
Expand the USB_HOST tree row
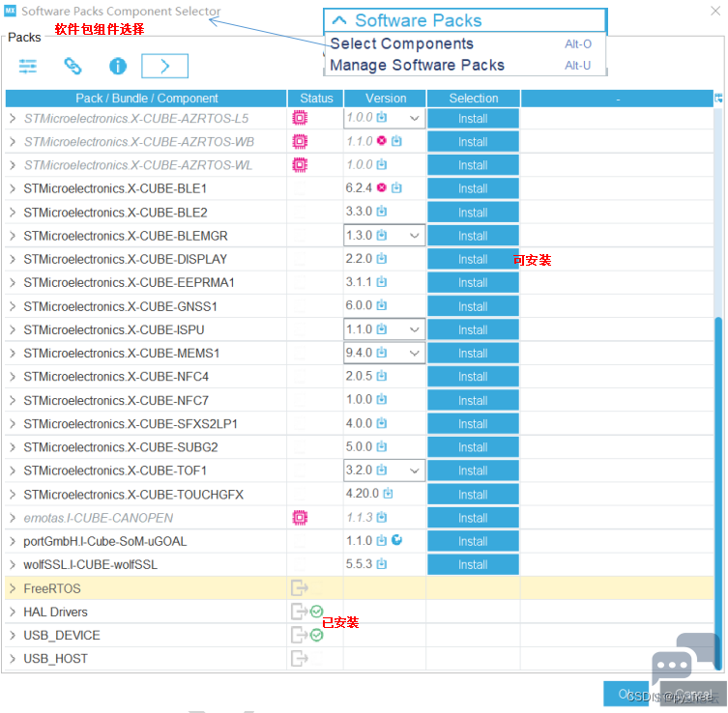13,659
